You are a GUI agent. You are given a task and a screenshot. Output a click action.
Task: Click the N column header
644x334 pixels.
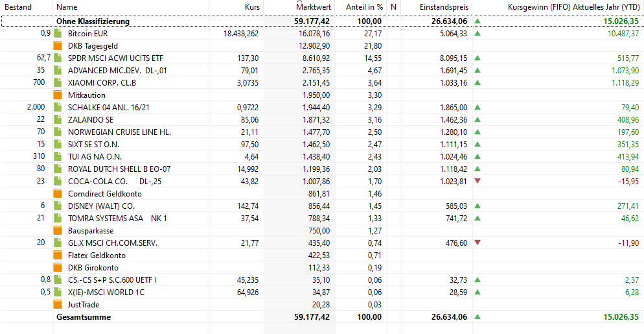394,7
